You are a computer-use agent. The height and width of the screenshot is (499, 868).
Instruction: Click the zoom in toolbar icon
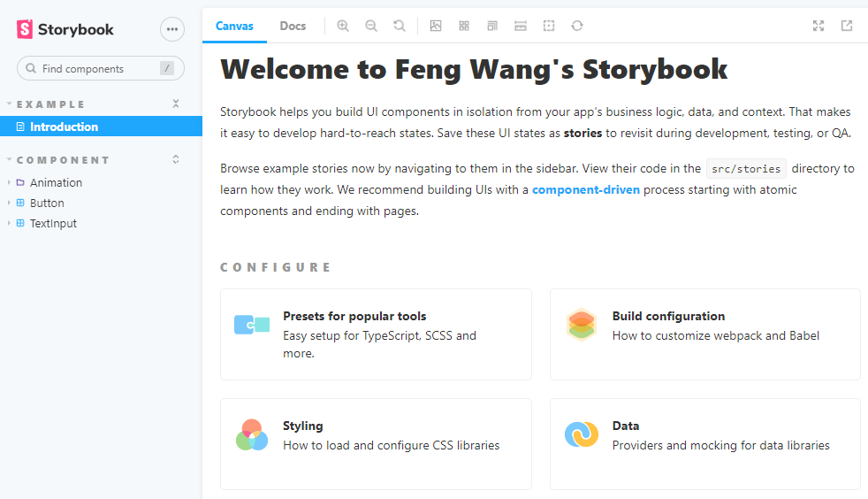click(343, 26)
